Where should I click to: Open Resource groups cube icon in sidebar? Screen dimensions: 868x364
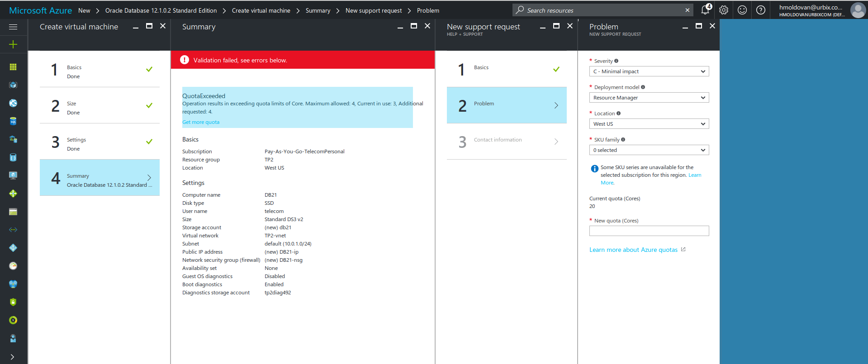coord(13,85)
